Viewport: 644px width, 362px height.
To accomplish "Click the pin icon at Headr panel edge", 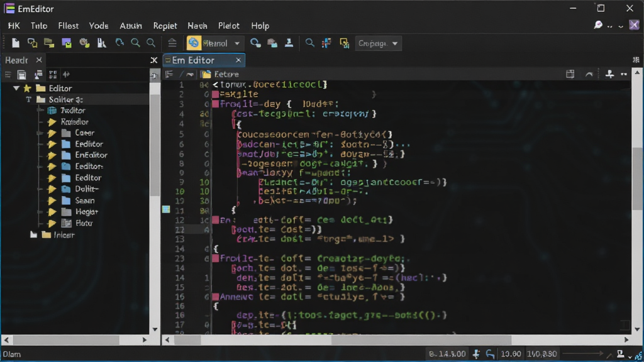I will pyautogui.click(x=154, y=75).
